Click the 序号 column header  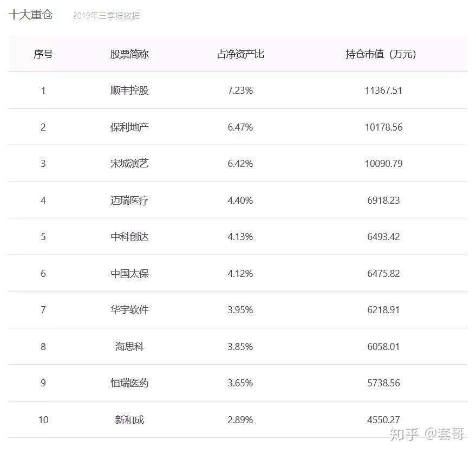(x=43, y=54)
